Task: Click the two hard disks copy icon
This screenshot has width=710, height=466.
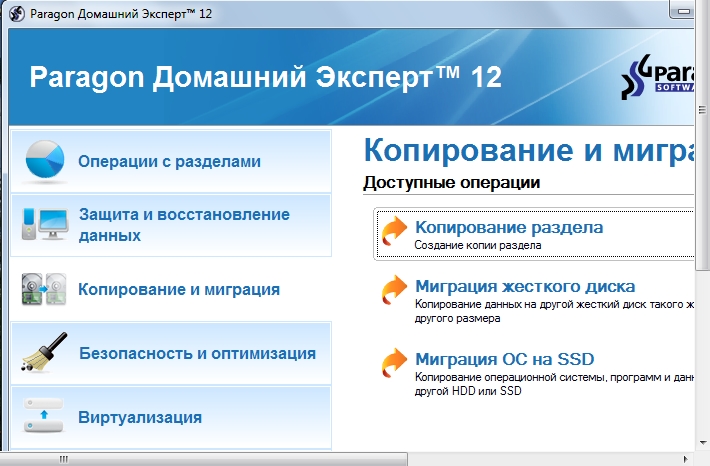Action: pos(44,288)
